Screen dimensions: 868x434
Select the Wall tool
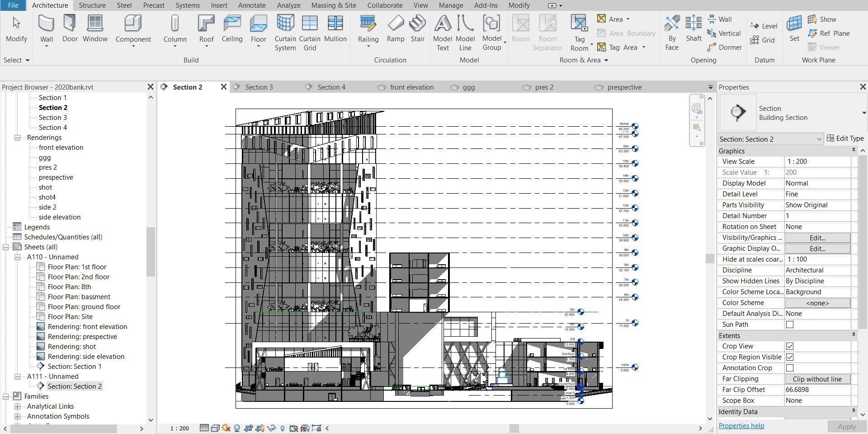click(x=46, y=27)
